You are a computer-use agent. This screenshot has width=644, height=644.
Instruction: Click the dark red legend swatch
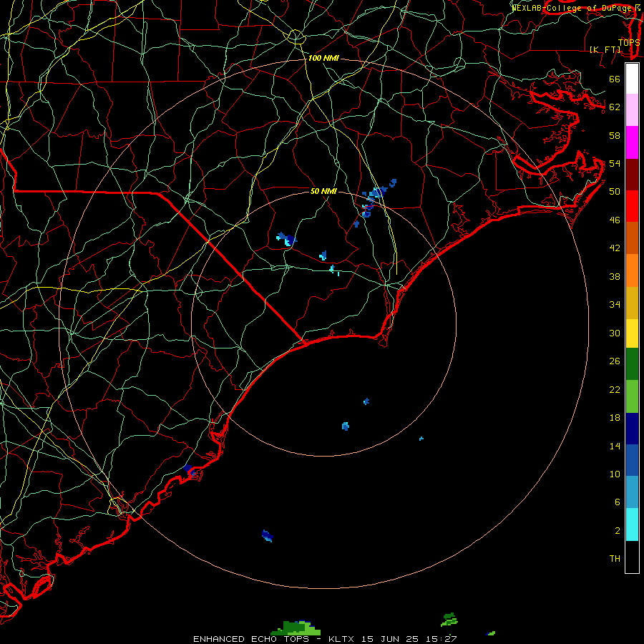(632, 174)
